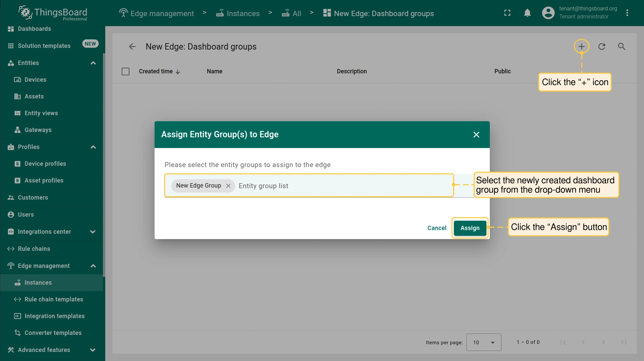This screenshot has height=361, width=644.
Task: Click the Entity group list input field
Action: (x=342, y=186)
